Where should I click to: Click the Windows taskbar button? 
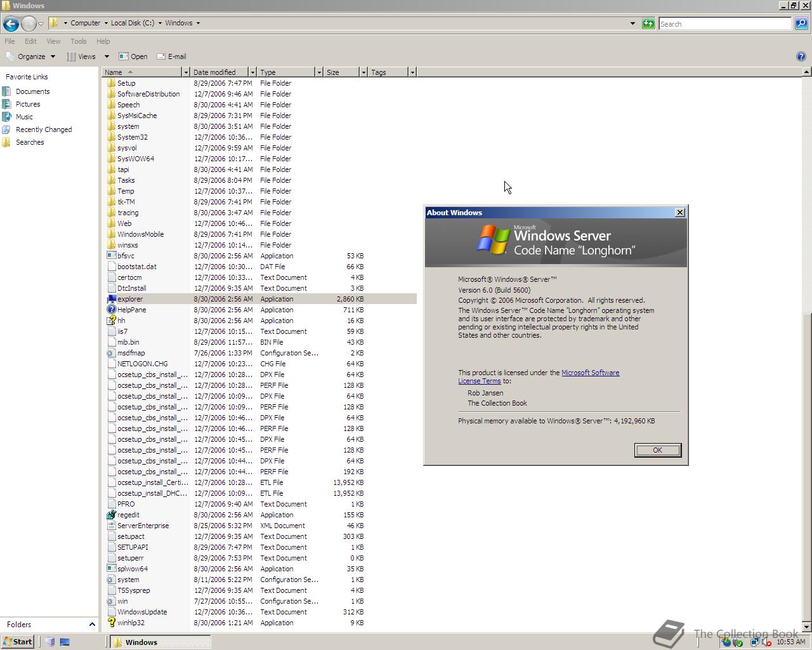pos(161,642)
